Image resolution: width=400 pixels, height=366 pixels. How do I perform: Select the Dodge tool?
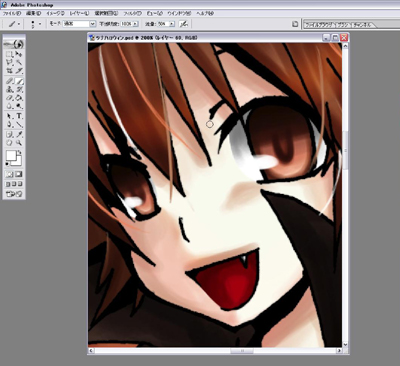coord(19,106)
